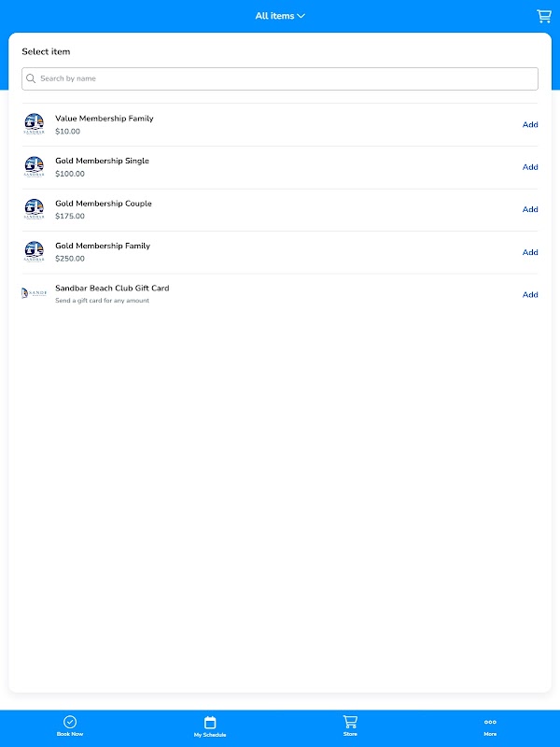
Task: Add Value Membership Family to cart
Action: tap(530, 125)
